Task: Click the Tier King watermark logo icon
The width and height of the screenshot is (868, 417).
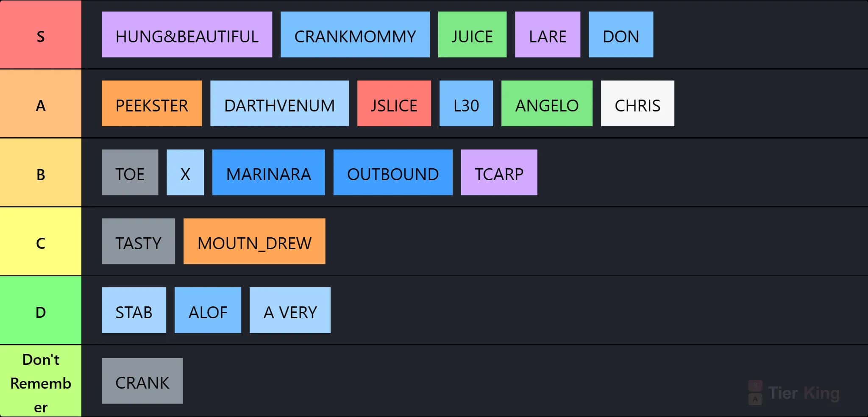Action: (x=755, y=392)
